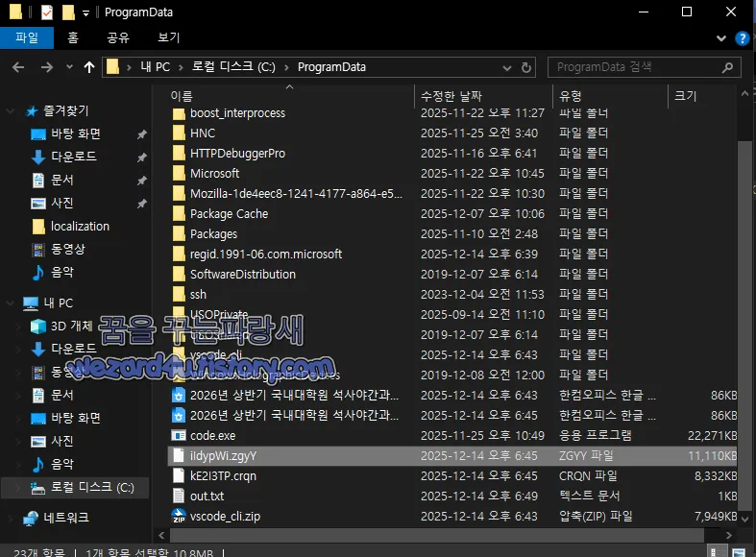Open pinned 바탕 화면 under 즐겨찾기
756x557 pixels.
click(76, 133)
